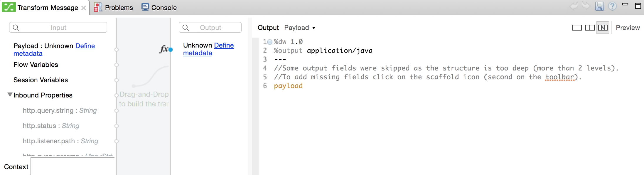Select Inbound Properties label
The height and width of the screenshot is (175, 644).
coord(43,95)
